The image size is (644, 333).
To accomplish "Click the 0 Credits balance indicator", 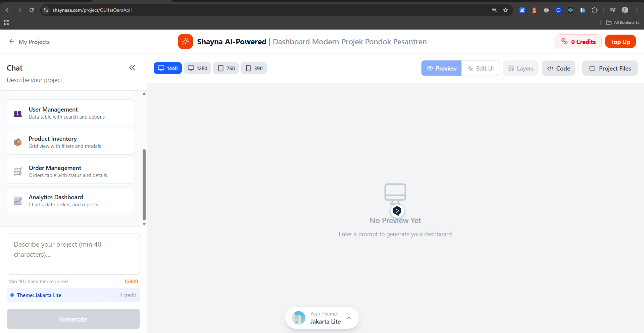I will pyautogui.click(x=578, y=42).
